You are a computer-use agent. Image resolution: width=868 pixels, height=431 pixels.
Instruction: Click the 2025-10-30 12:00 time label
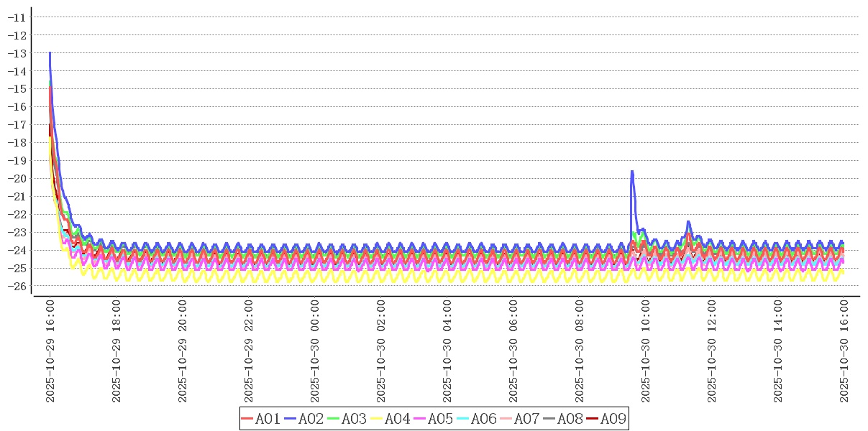(x=712, y=352)
